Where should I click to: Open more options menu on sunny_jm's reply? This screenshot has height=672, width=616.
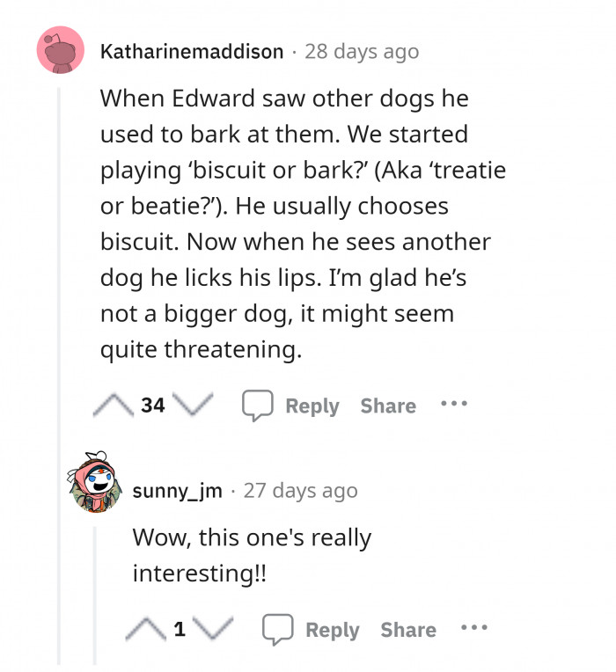coord(474,629)
